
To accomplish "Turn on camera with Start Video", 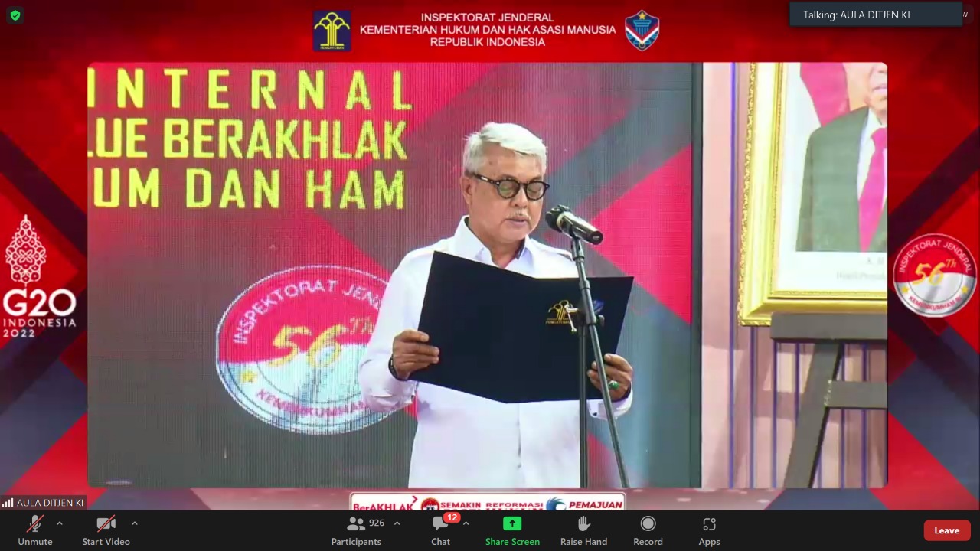I will point(106,524).
